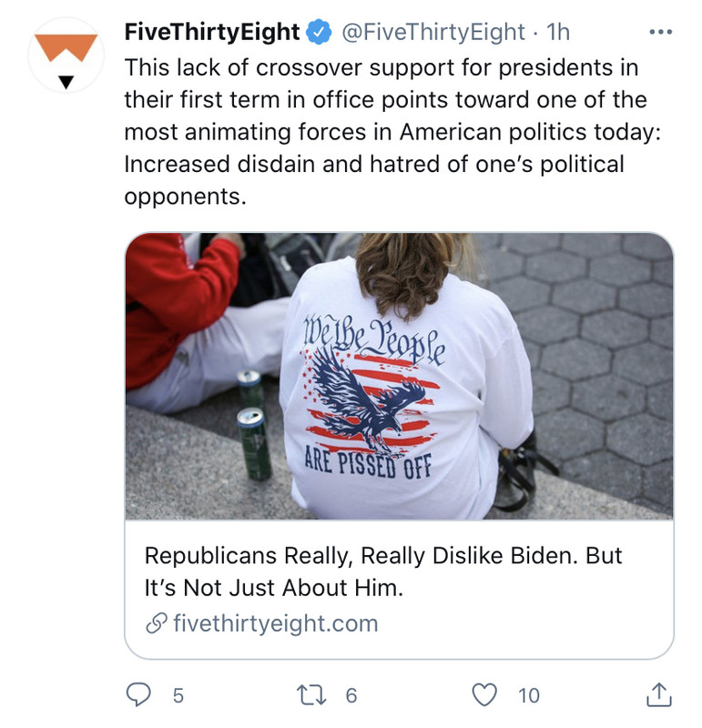
Task: Like the tweet with the heart
Action: [x=485, y=695]
